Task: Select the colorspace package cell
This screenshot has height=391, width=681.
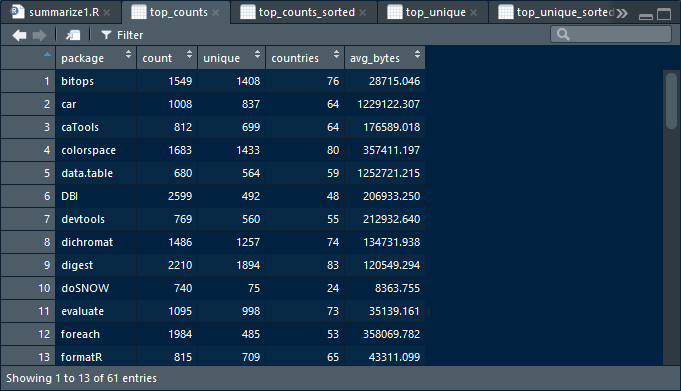Action: 96,150
